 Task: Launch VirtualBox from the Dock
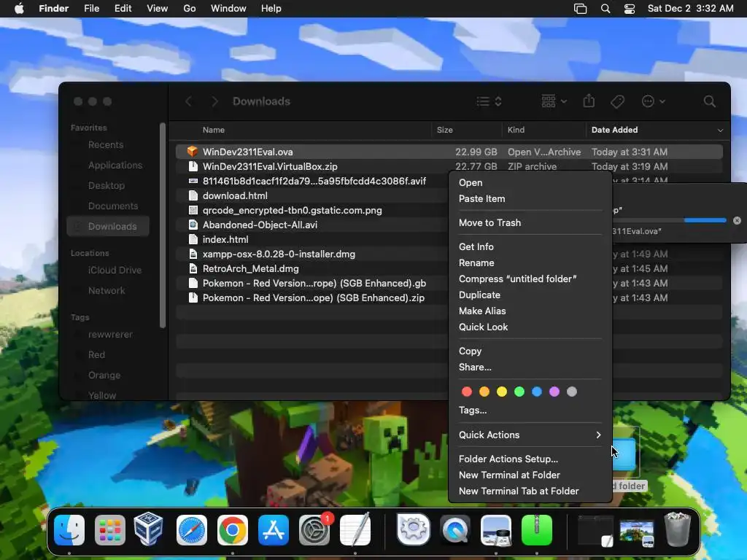(x=148, y=529)
